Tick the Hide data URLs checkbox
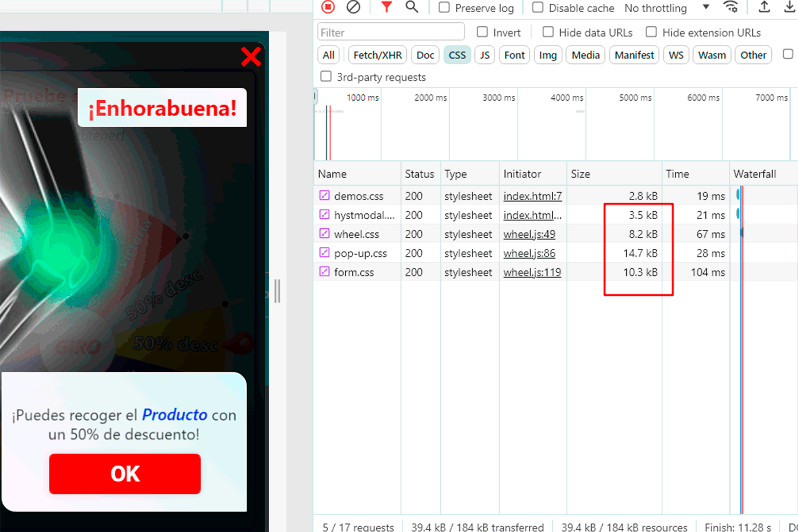This screenshot has height=532, width=798. coord(548,32)
